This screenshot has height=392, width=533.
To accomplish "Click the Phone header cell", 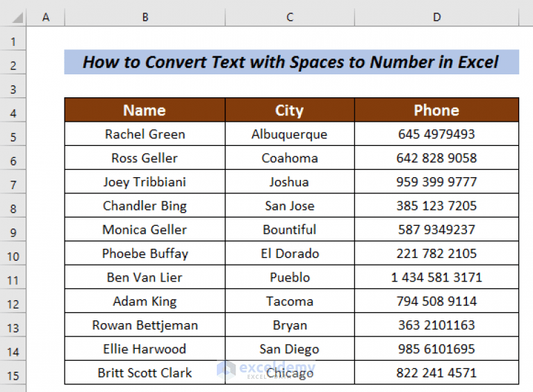I will click(437, 110).
